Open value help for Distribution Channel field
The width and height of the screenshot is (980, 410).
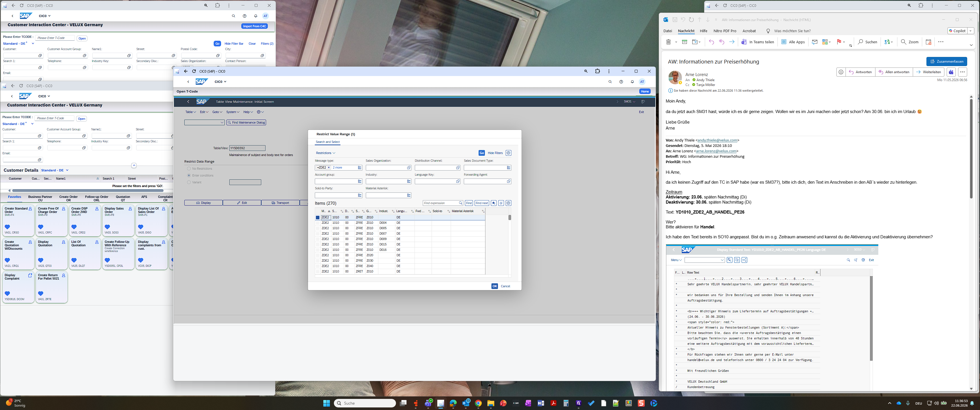[458, 168]
